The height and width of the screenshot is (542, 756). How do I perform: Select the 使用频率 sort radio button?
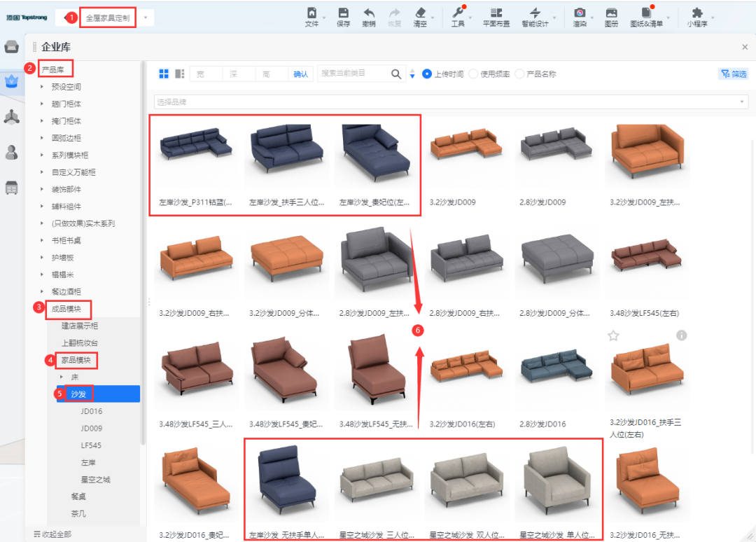[x=473, y=74]
